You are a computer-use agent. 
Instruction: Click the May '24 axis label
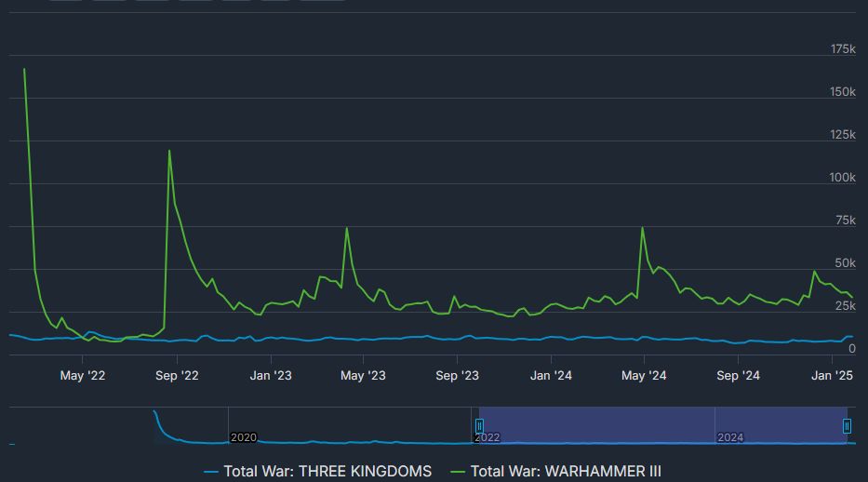644,375
